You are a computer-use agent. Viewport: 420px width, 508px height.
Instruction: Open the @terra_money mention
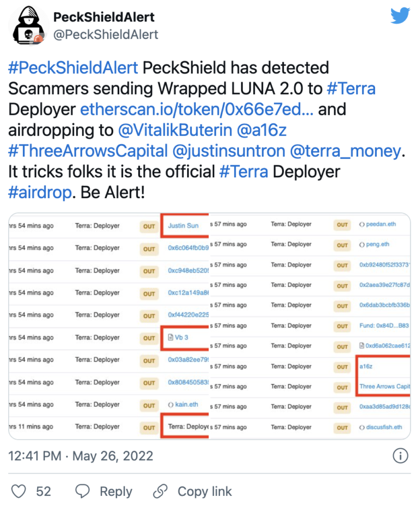click(346, 151)
